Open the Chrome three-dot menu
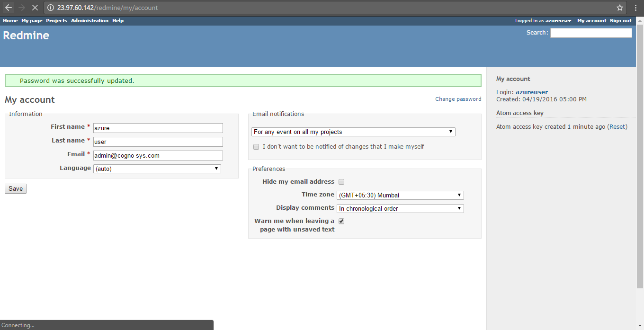Viewport: 644px width, 330px height. [x=635, y=8]
